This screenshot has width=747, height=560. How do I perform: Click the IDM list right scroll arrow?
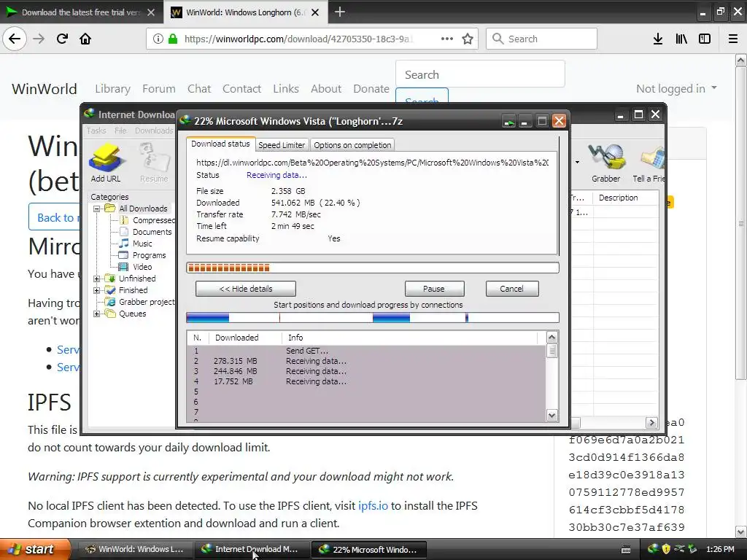point(651,422)
